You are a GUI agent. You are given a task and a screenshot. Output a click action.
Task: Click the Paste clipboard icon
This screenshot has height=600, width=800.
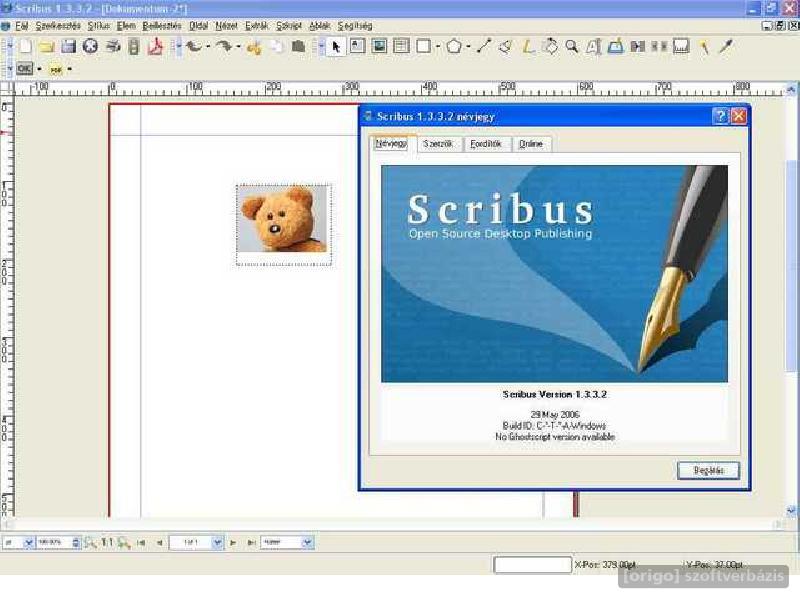(x=298, y=47)
